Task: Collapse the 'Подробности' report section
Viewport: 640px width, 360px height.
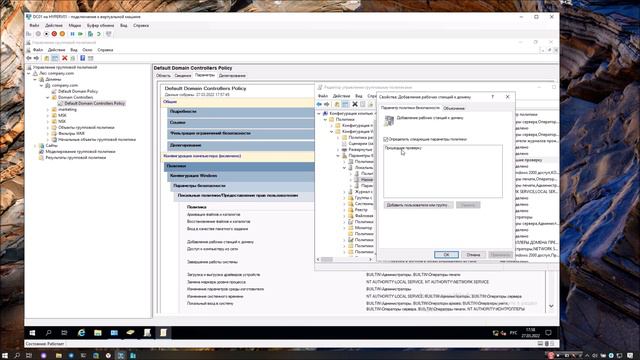Action: [x=241, y=111]
